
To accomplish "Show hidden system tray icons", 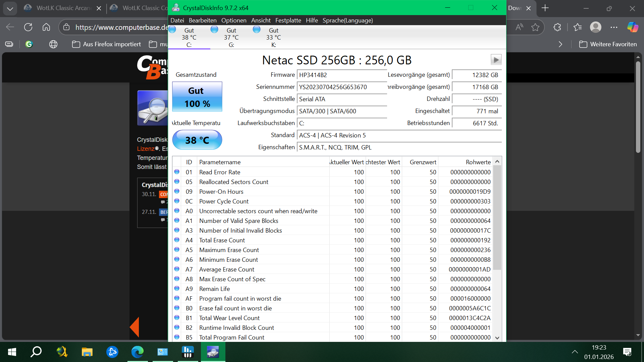I will click(x=575, y=352).
